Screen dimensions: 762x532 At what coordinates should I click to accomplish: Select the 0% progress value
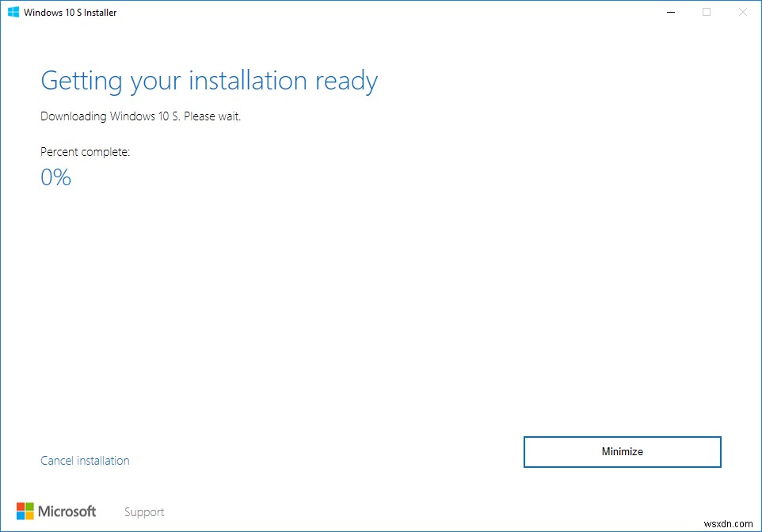pos(55,177)
